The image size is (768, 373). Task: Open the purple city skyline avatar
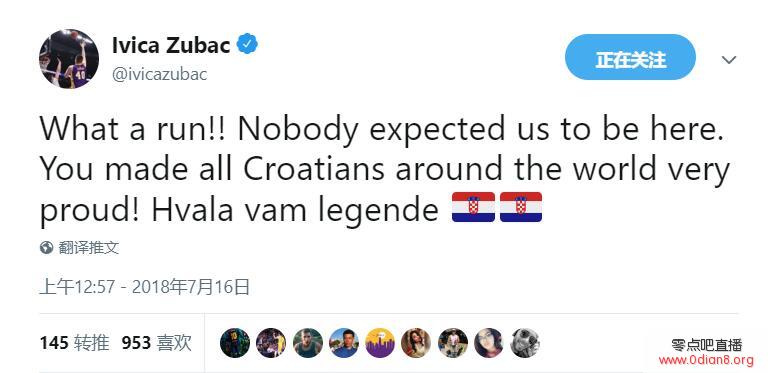380,343
